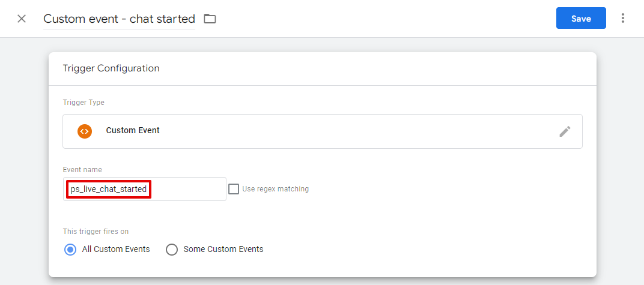Image resolution: width=644 pixels, height=285 pixels.
Task: Click the 'Event name' label above the field
Action: [x=82, y=170]
